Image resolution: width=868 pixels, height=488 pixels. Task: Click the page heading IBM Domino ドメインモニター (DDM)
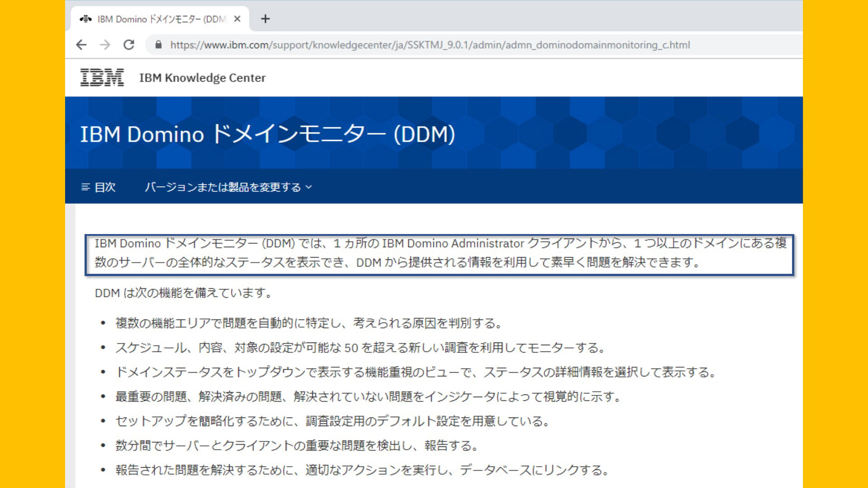click(268, 134)
